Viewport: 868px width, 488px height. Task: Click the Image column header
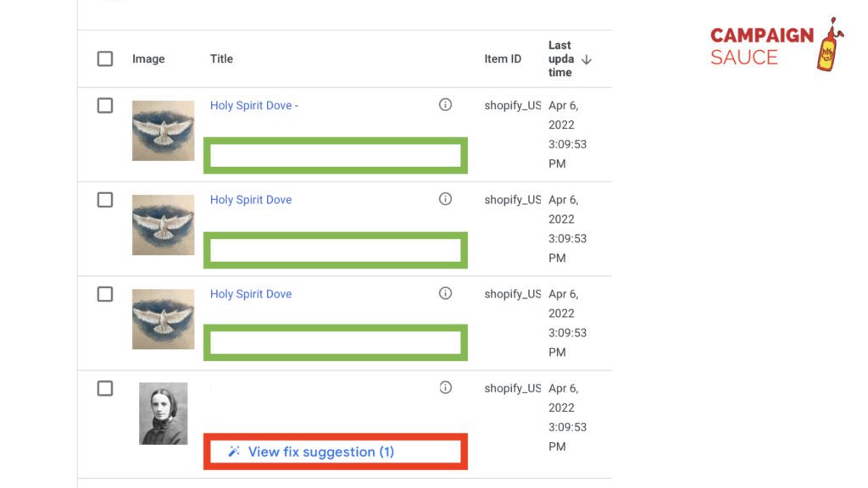[x=148, y=58]
